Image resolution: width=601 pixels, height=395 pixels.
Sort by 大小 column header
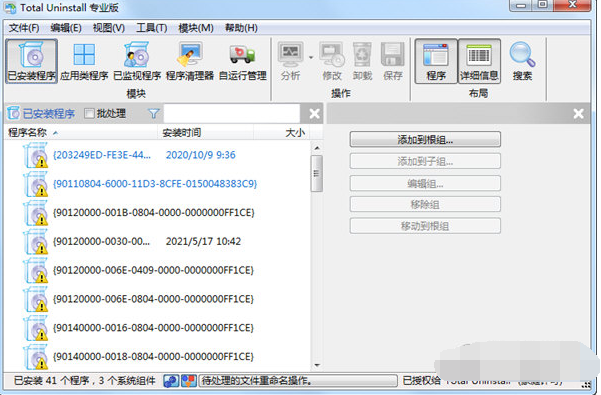[282, 133]
